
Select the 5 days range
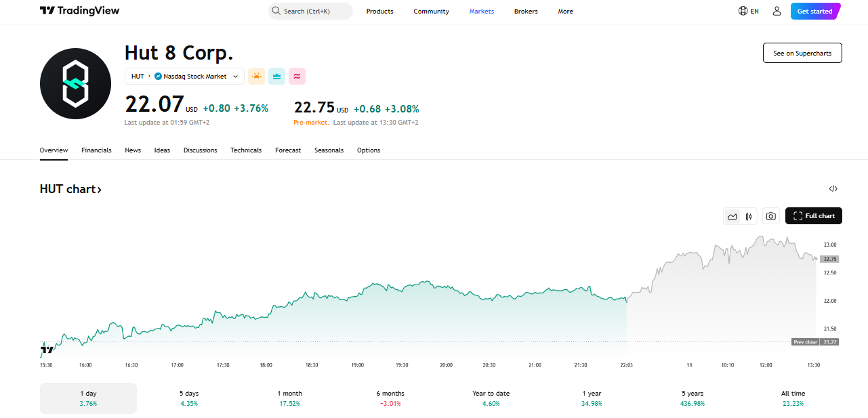tap(189, 398)
